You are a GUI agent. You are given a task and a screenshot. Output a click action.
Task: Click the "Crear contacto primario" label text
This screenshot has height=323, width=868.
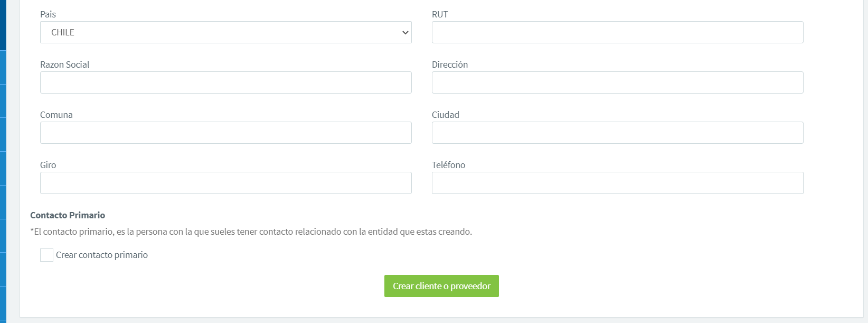pos(102,255)
